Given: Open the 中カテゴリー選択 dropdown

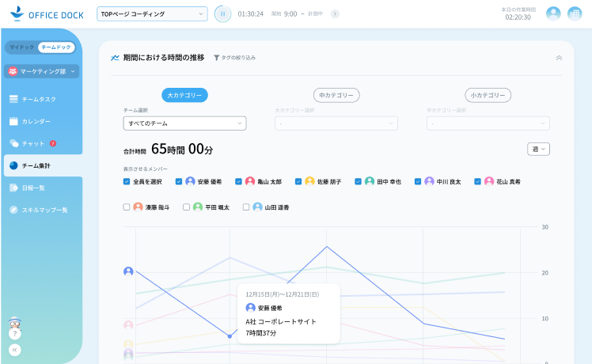Looking at the screenshot, I should coord(488,123).
